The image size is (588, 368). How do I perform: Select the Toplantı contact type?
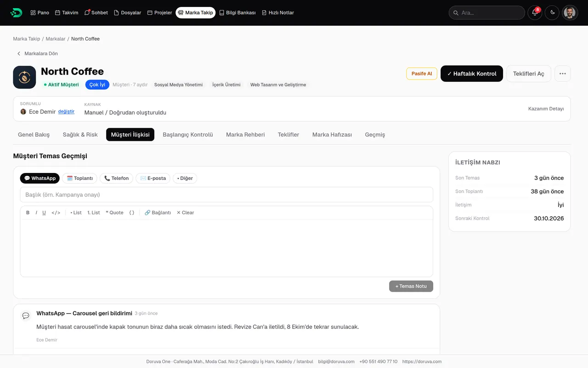click(80, 178)
